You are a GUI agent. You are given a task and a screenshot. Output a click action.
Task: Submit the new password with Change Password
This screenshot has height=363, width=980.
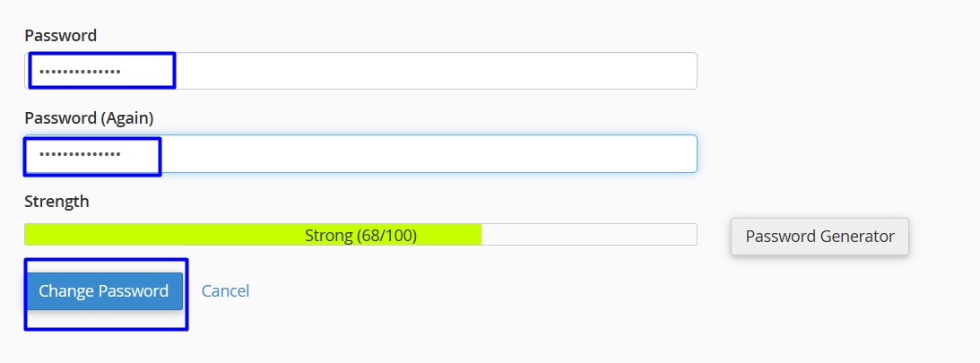103,291
